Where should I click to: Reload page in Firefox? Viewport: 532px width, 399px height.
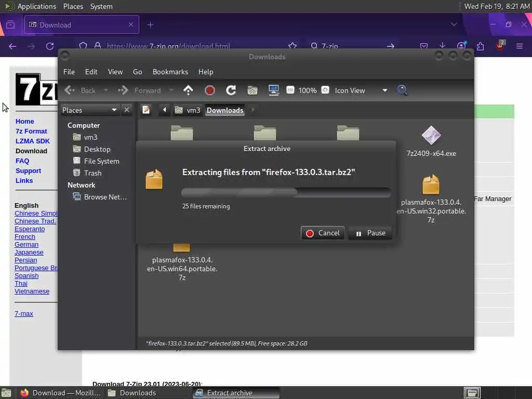(50, 46)
